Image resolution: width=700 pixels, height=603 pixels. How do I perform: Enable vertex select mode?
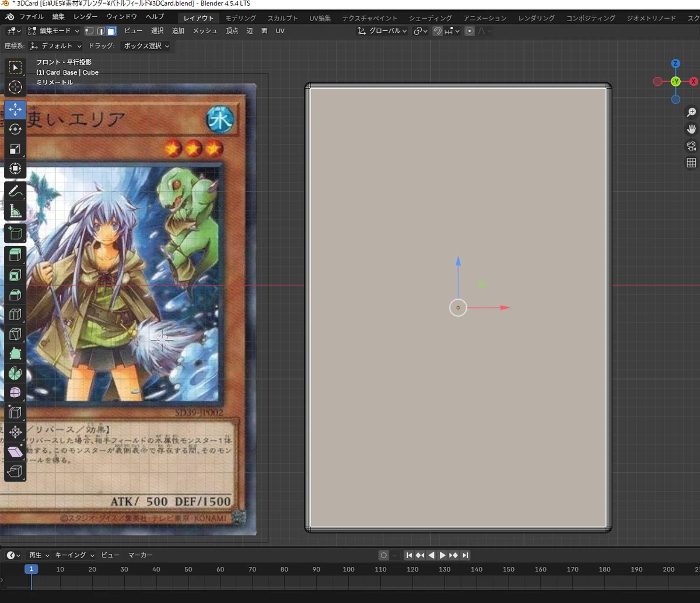tap(89, 31)
